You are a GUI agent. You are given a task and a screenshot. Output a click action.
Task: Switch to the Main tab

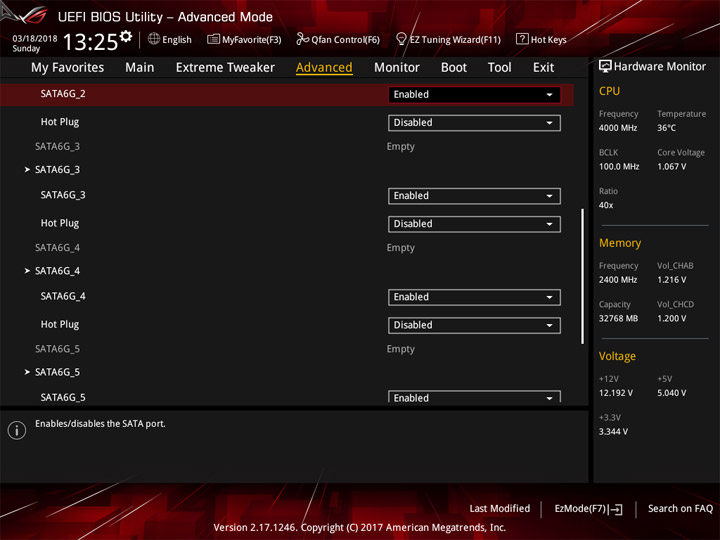[x=140, y=68]
